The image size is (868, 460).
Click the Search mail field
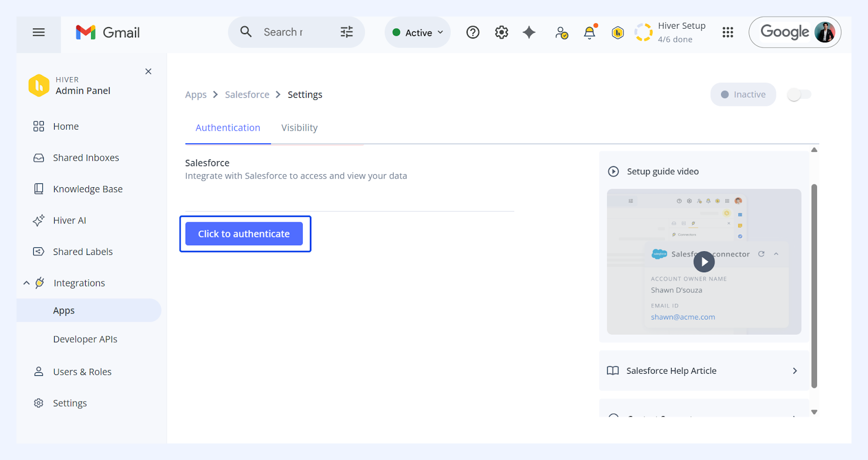pos(284,33)
